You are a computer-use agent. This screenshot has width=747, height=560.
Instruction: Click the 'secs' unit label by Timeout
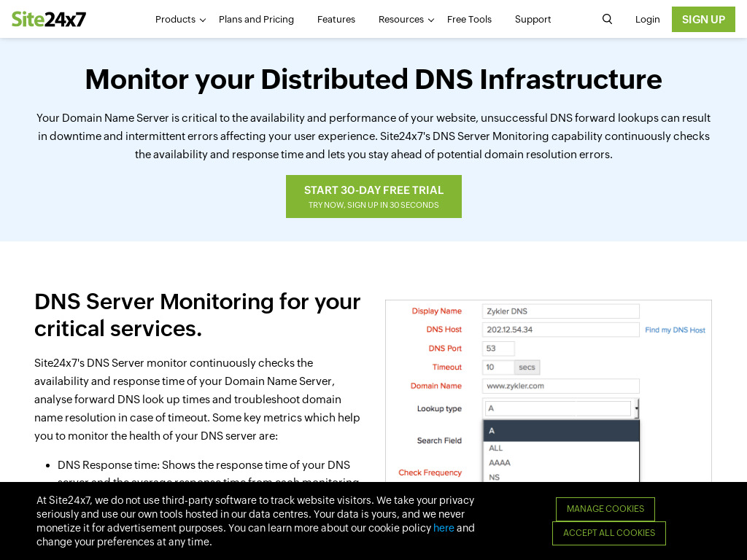point(527,367)
